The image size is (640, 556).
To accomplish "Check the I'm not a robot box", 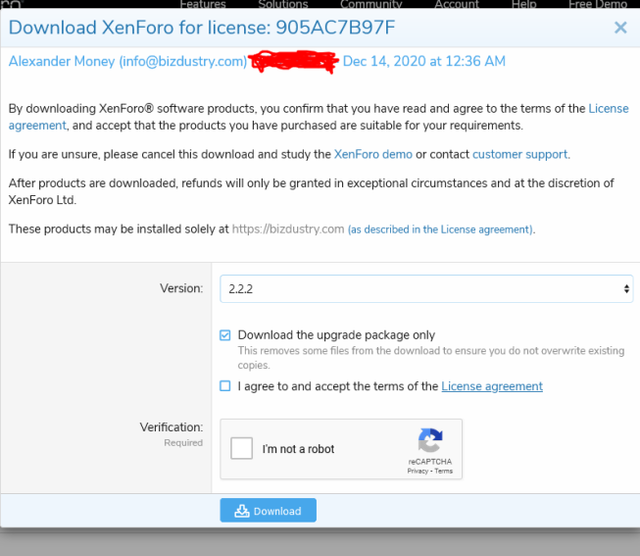I will (241, 448).
